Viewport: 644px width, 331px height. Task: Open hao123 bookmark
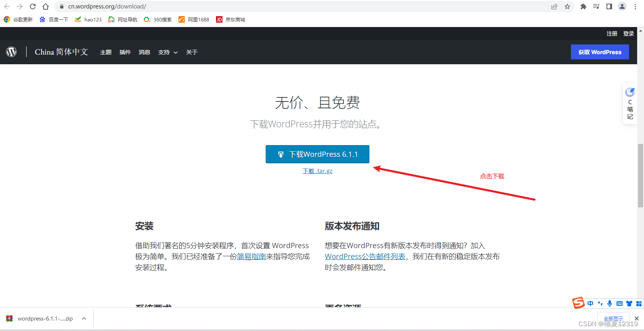pos(88,19)
